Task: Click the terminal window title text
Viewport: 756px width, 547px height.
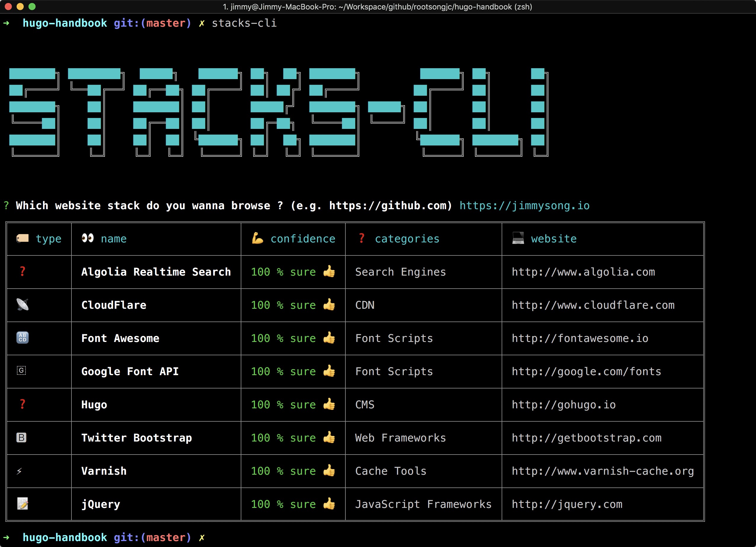Action: 377,7
